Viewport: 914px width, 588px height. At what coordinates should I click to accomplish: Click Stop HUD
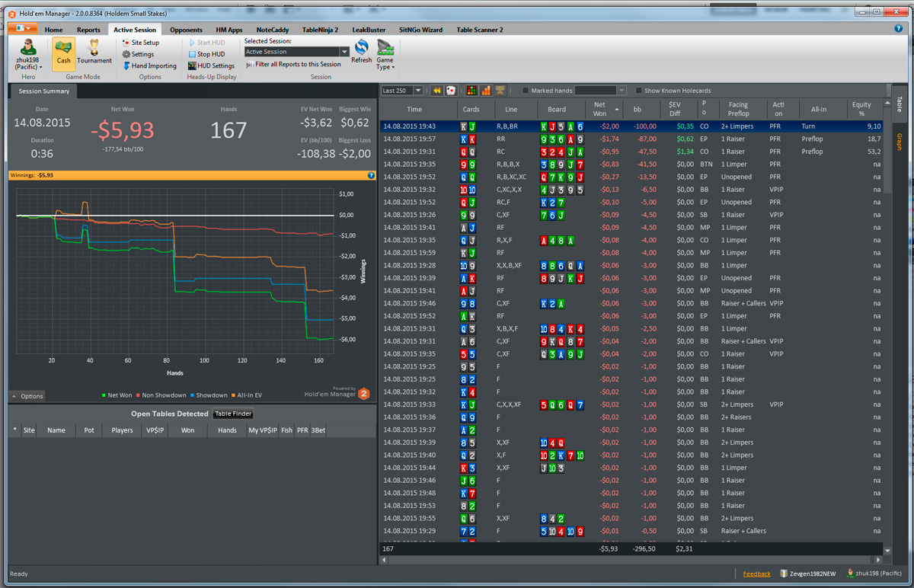coord(206,54)
